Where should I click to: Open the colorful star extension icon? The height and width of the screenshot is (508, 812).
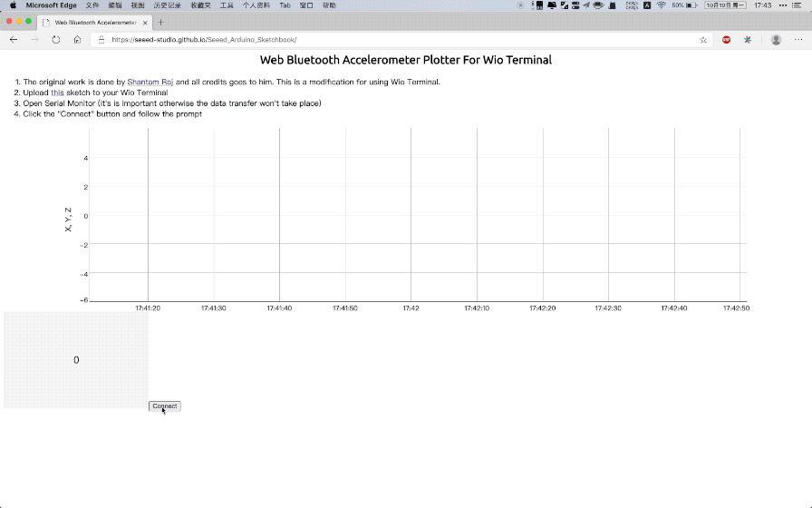tap(748, 39)
